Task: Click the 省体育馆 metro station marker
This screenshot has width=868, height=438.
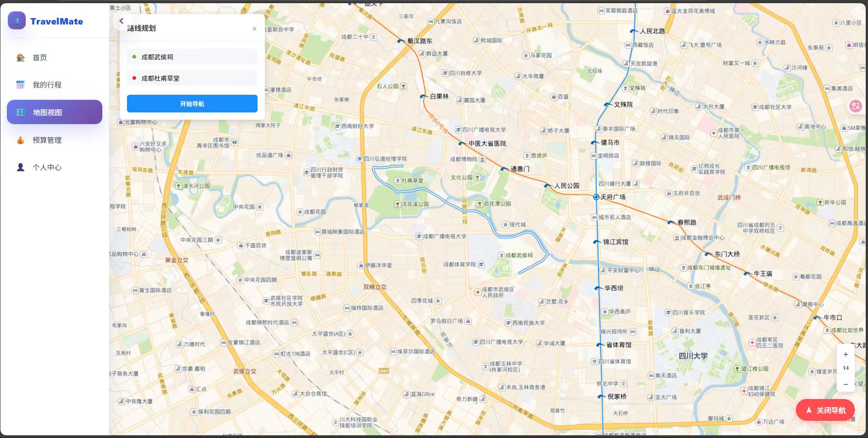Action: 600,345
